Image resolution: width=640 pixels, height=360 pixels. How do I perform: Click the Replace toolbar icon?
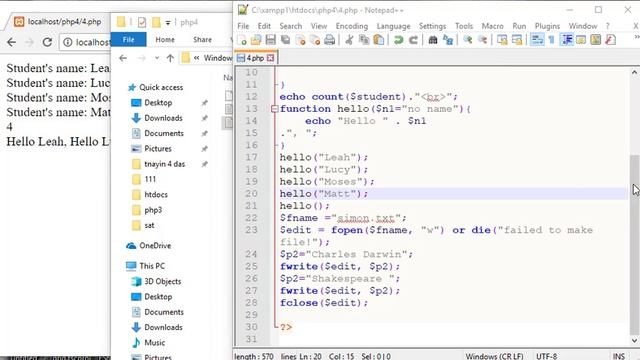[x=448, y=40]
